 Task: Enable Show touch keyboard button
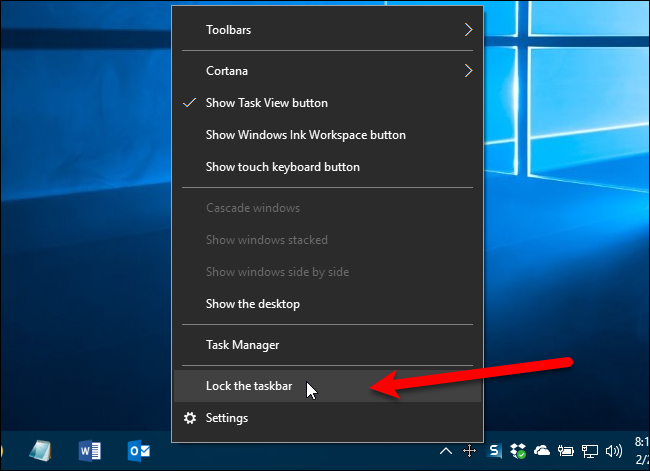[282, 167]
